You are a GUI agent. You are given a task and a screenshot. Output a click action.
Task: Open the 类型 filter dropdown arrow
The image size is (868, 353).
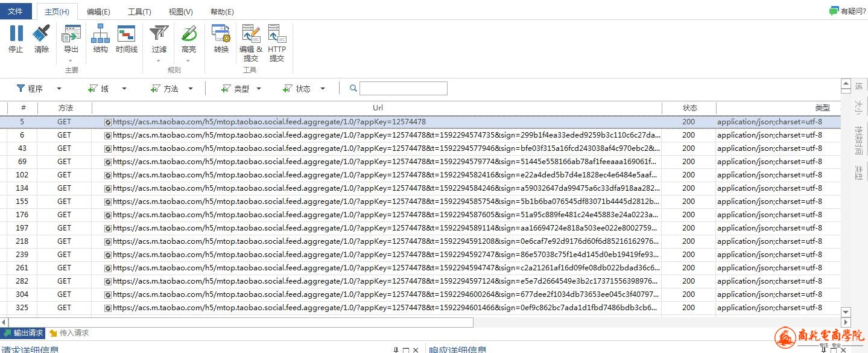(259, 89)
